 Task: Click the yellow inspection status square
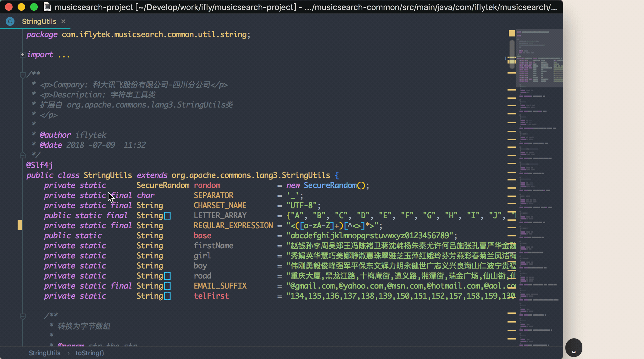[x=512, y=33]
